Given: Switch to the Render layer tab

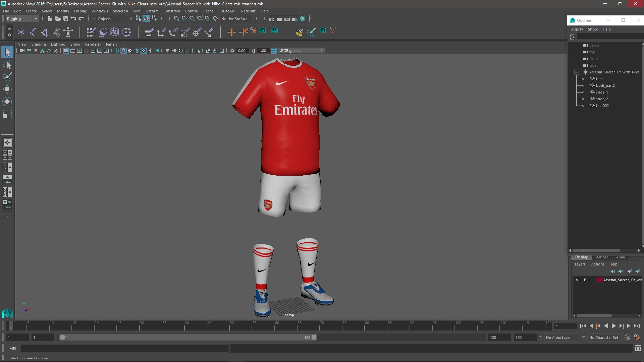Looking at the screenshot, I should tap(602, 257).
